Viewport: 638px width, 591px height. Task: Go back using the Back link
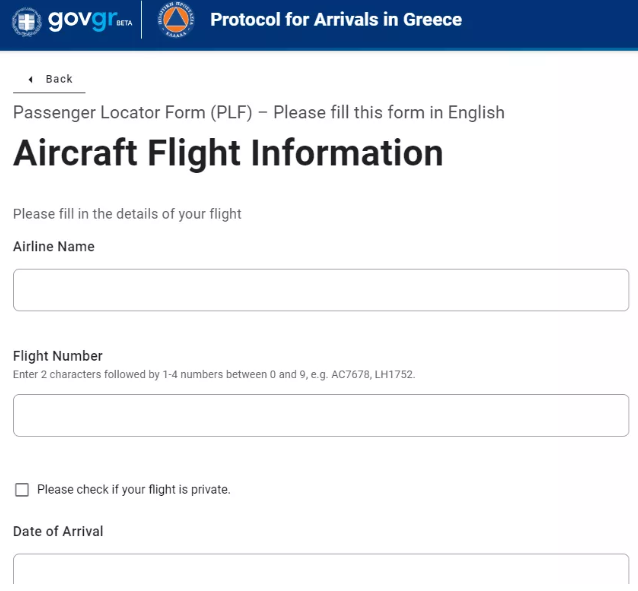pos(59,79)
